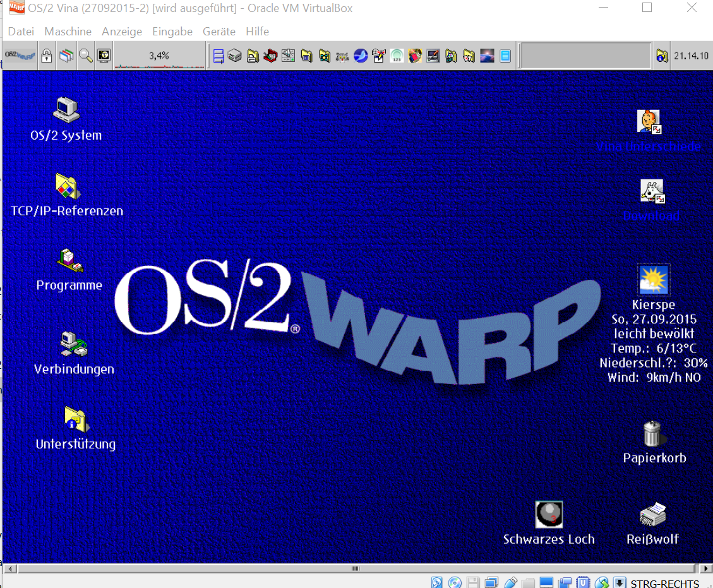Open the Datei menu

click(21, 32)
